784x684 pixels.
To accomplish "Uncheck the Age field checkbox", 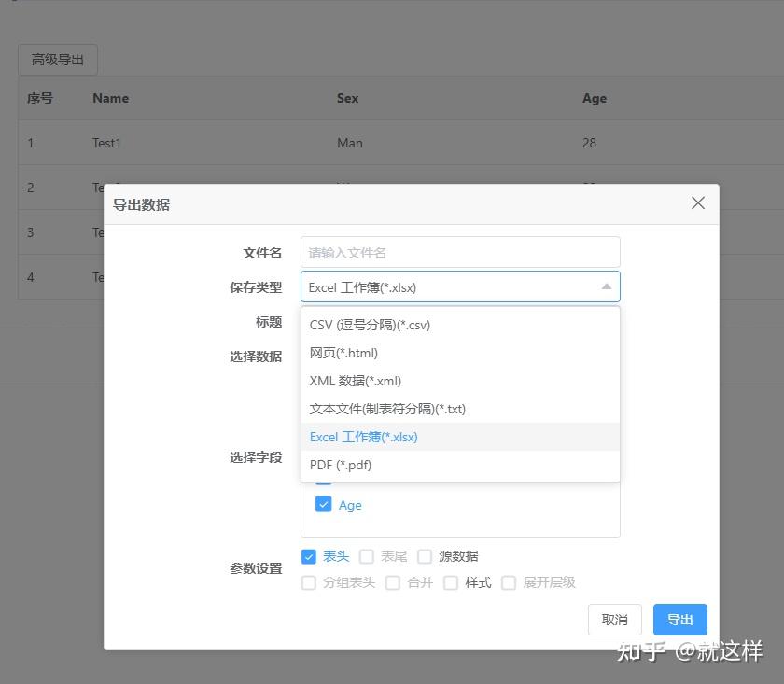I will point(322,504).
